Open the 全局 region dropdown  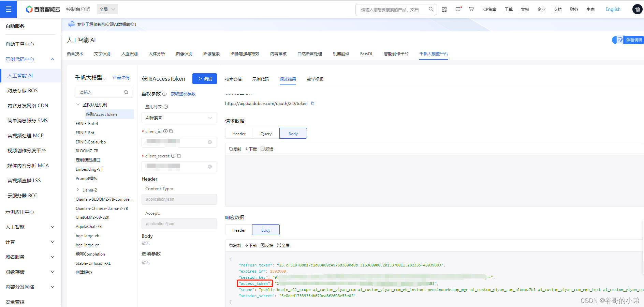107,9
